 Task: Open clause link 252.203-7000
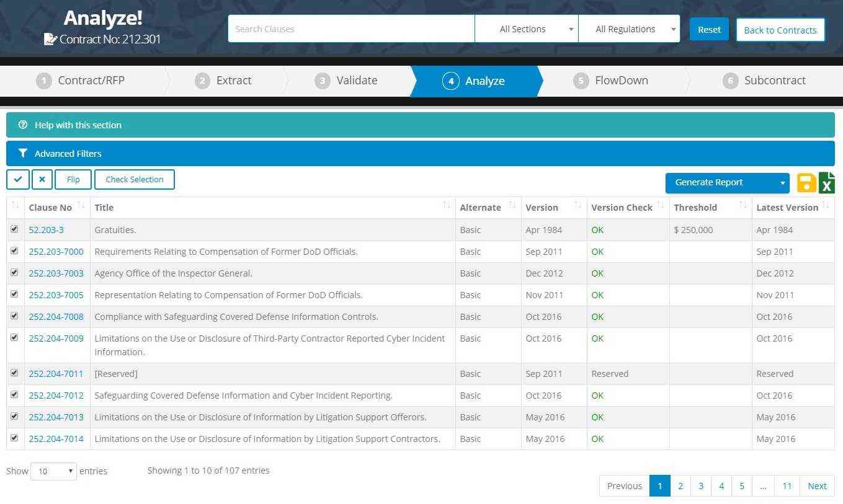56,251
